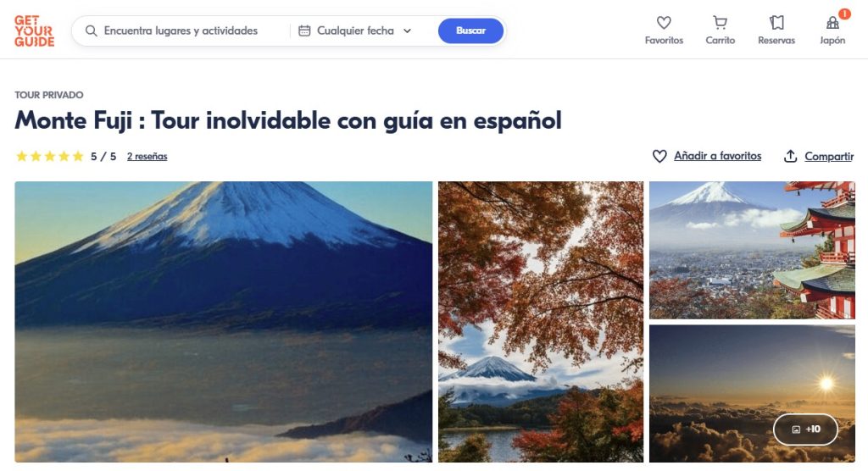Focus the Encuentra lugares y actividades search field
The image size is (868, 471).
pos(181,30)
